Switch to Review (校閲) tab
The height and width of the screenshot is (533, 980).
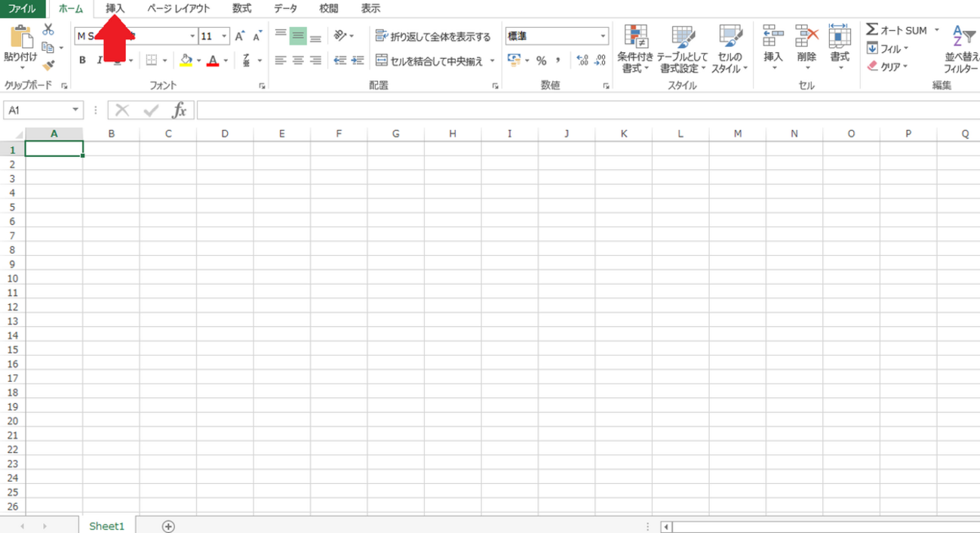(329, 8)
